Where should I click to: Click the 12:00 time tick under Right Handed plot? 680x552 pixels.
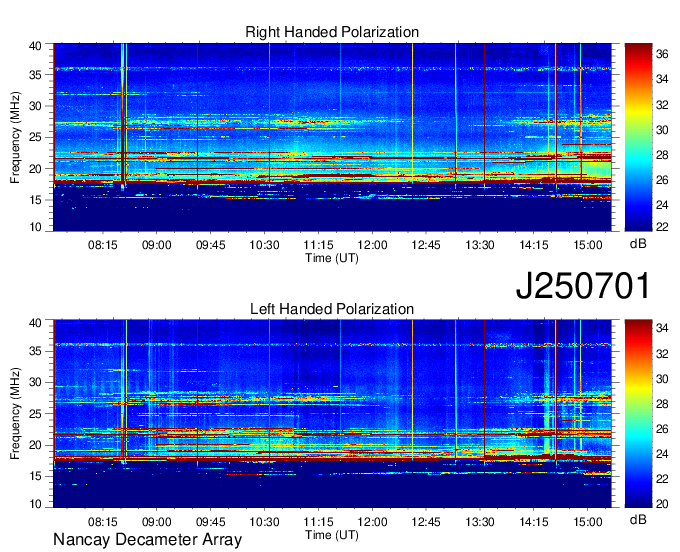(372, 245)
